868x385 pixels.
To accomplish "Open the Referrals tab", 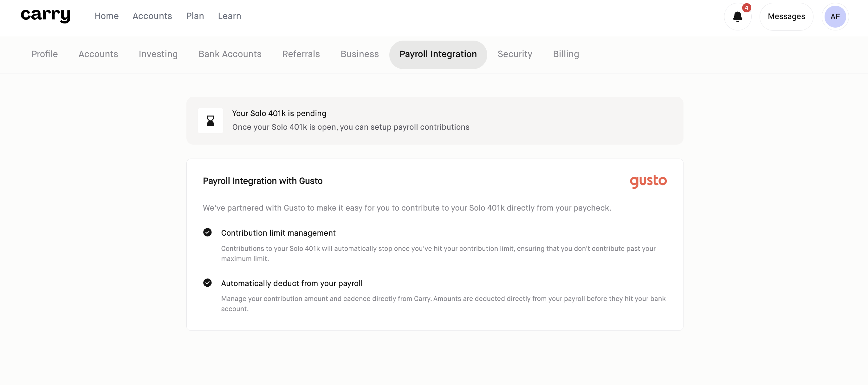I will coord(301,54).
